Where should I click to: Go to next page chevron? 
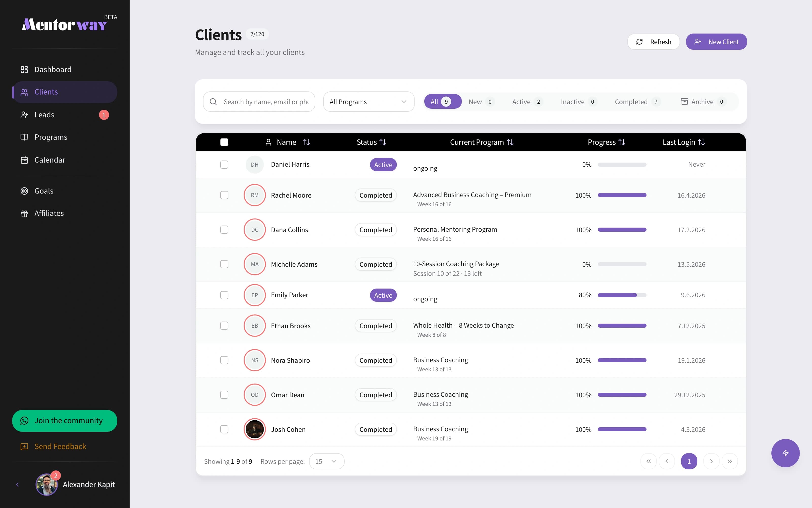tap(711, 461)
